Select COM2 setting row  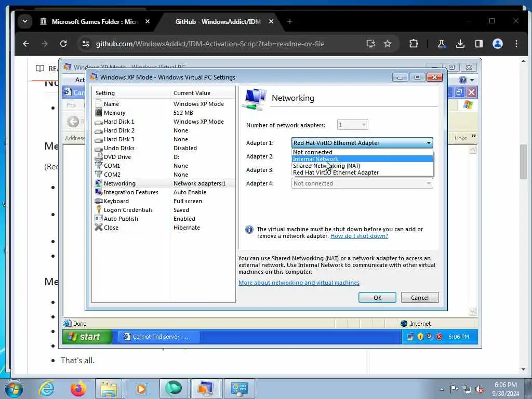pos(164,175)
